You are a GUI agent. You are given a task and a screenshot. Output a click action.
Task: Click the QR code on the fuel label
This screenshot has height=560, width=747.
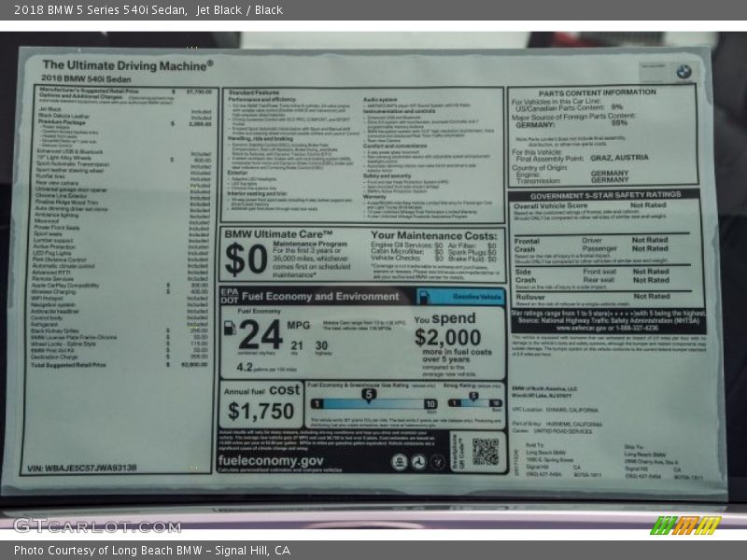pyautogui.click(x=485, y=452)
